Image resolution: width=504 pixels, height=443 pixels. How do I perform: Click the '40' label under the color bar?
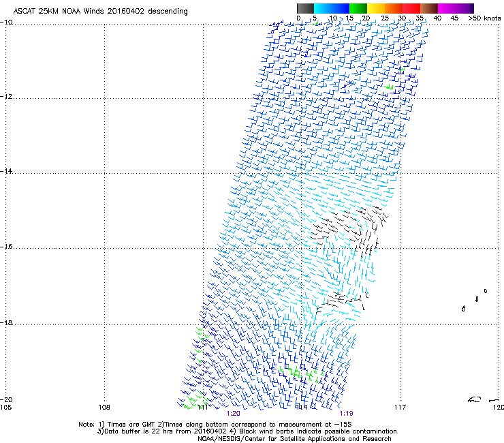pos(437,18)
